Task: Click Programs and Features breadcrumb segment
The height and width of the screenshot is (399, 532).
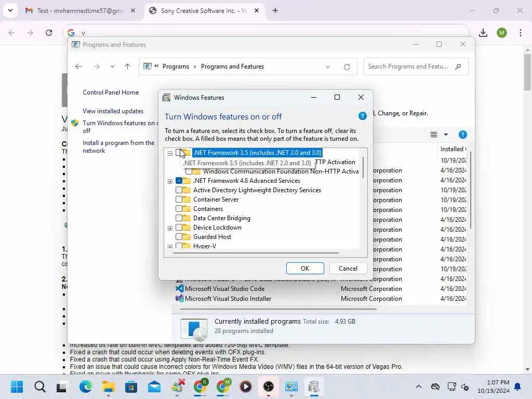Action: (232, 66)
